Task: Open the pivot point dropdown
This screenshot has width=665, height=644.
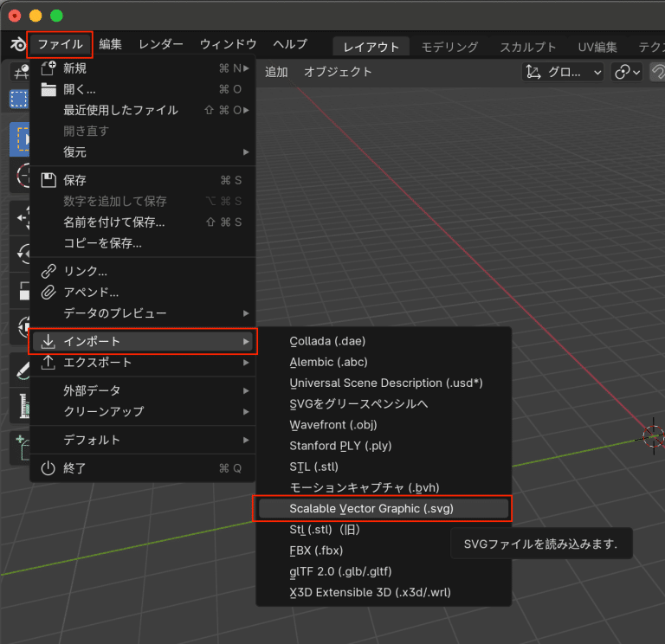Action: click(x=627, y=72)
